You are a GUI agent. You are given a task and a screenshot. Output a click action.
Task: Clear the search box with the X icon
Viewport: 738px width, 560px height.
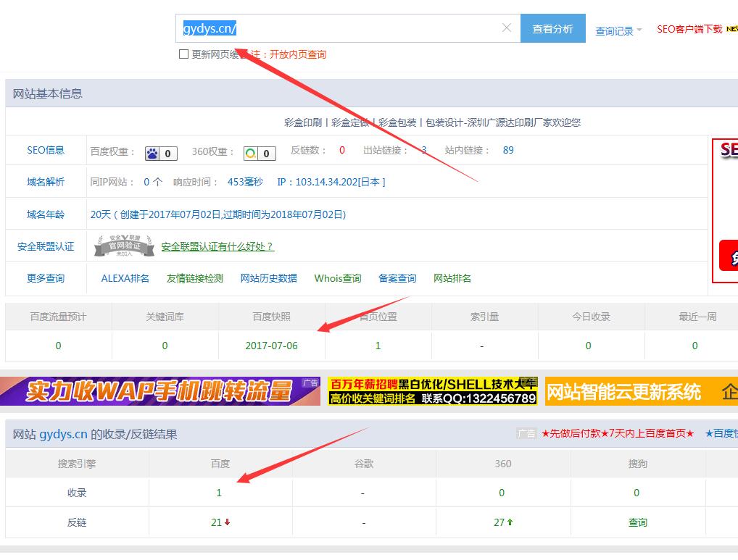507,28
